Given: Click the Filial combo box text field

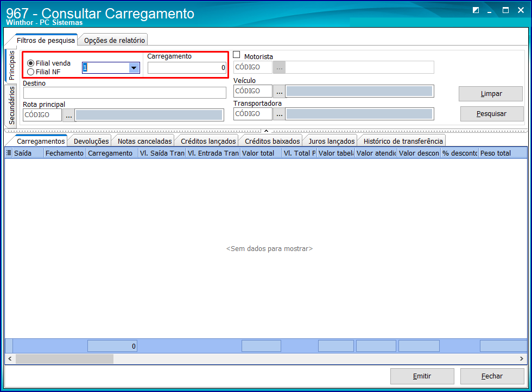Looking at the screenshot, I should (x=105, y=68).
